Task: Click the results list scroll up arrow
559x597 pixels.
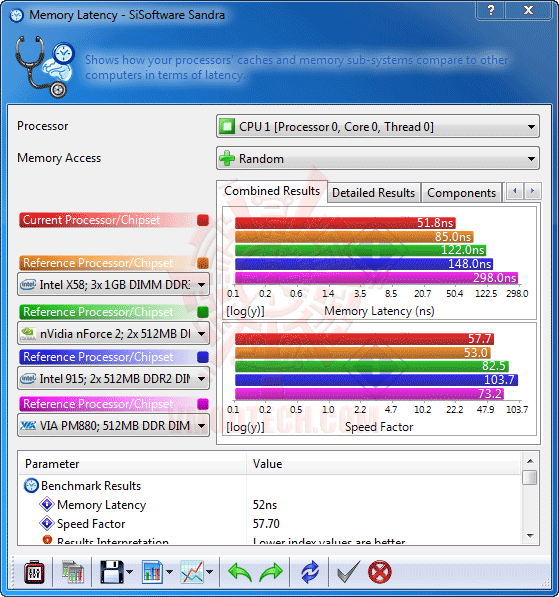Action: click(530, 461)
